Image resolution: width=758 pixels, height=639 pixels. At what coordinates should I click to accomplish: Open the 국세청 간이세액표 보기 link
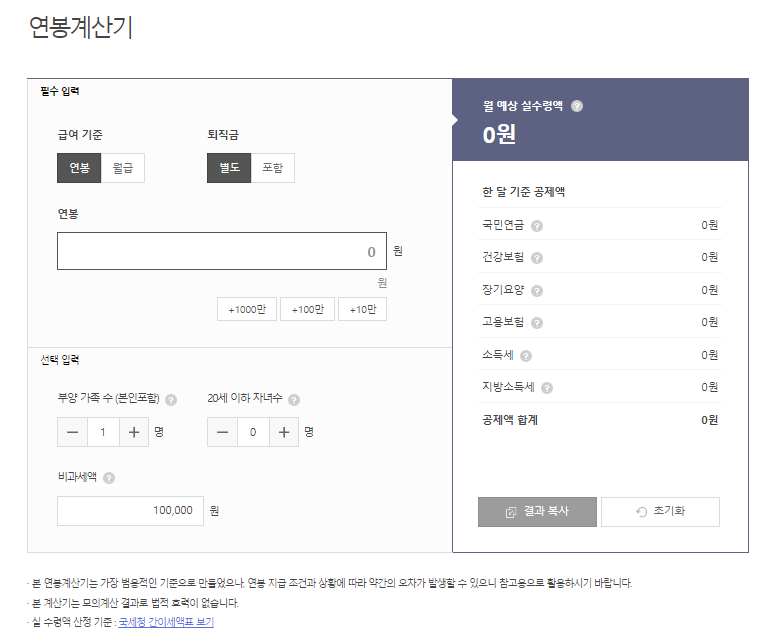pyautogui.click(x=166, y=622)
